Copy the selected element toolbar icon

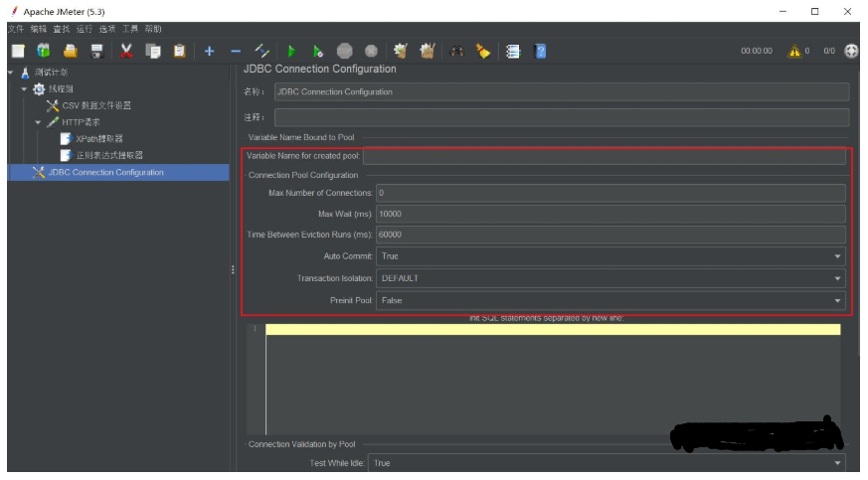click(x=153, y=52)
